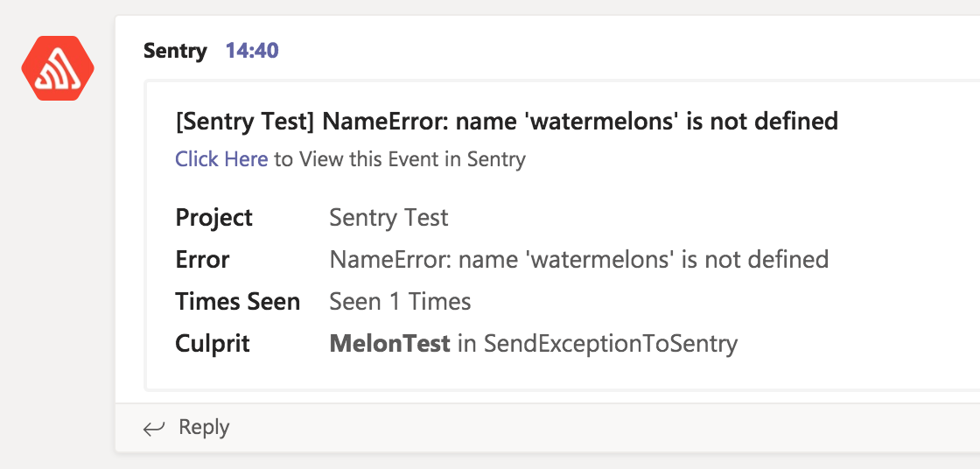This screenshot has height=469, width=980.
Task: Select the Sentry sender name
Action: coord(175,51)
